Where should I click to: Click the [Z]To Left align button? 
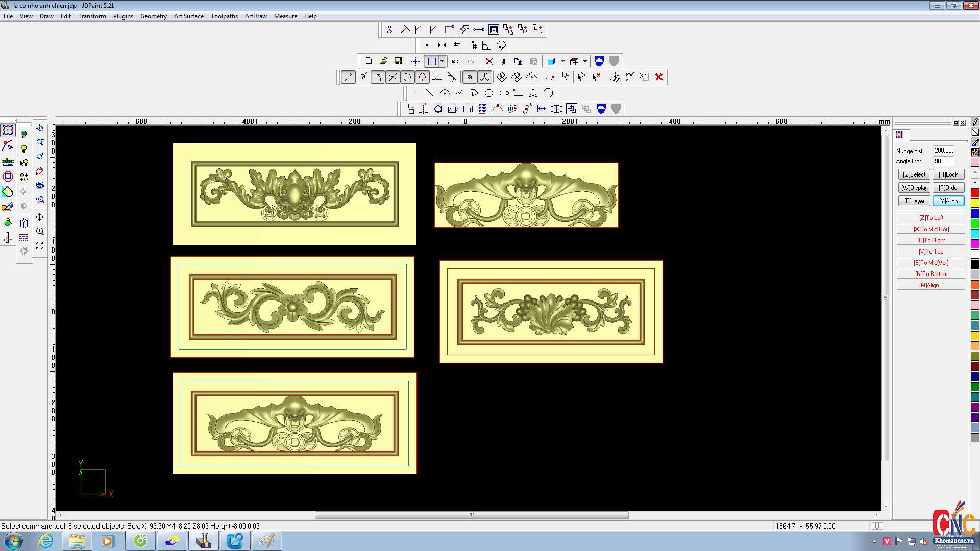pyautogui.click(x=931, y=218)
